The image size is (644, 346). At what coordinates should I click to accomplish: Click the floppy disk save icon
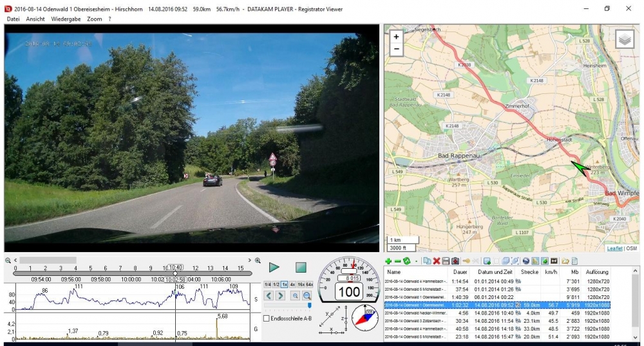446,261
